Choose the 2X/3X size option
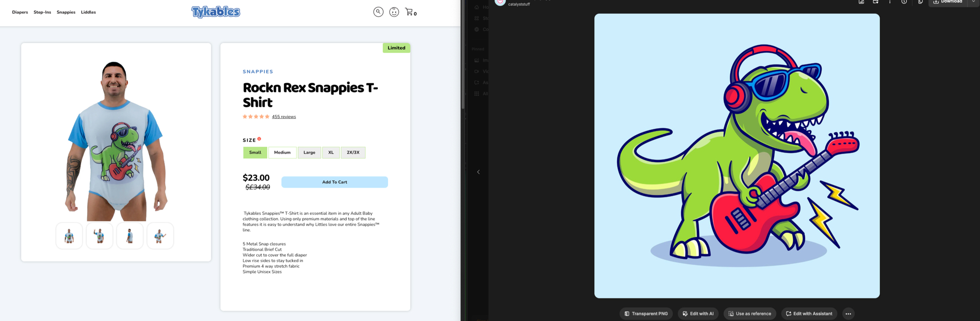This screenshot has height=321, width=980. click(x=353, y=153)
